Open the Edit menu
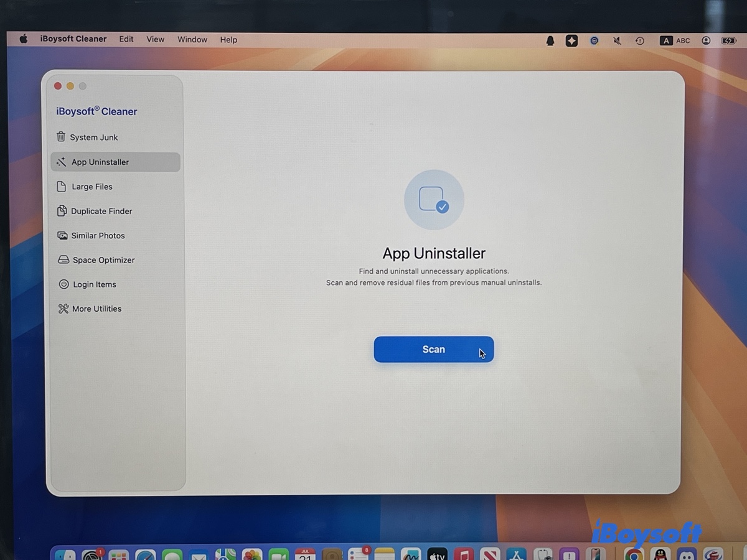The image size is (747, 560). coord(126,39)
